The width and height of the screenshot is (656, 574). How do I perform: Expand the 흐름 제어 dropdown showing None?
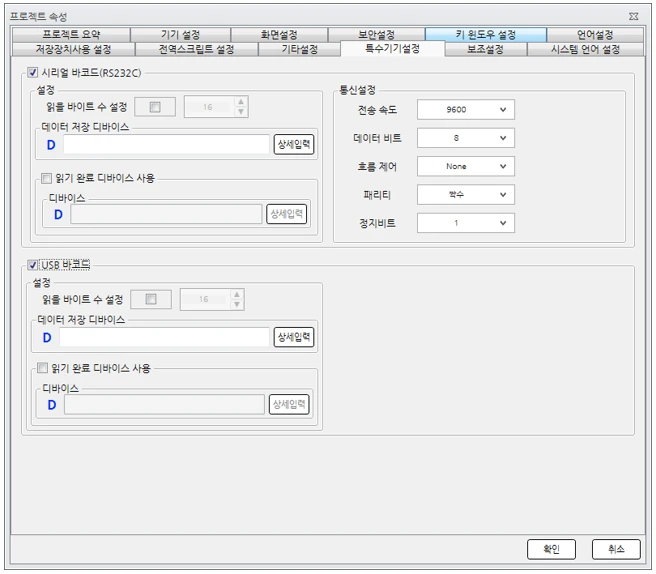coord(466,167)
